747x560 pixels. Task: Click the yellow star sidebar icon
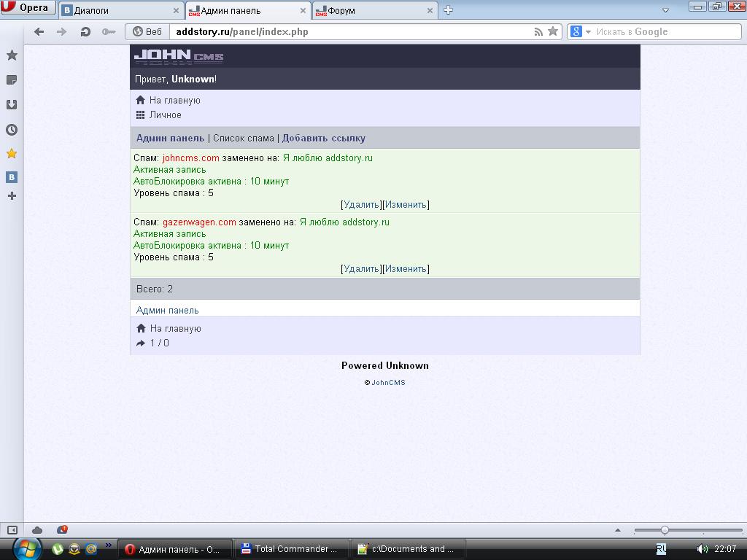pos(12,153)
